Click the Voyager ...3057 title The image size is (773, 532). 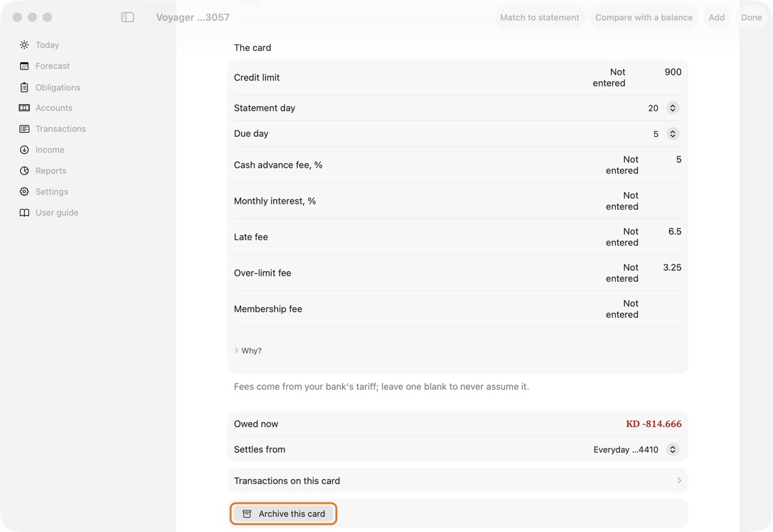pos(193,17)
